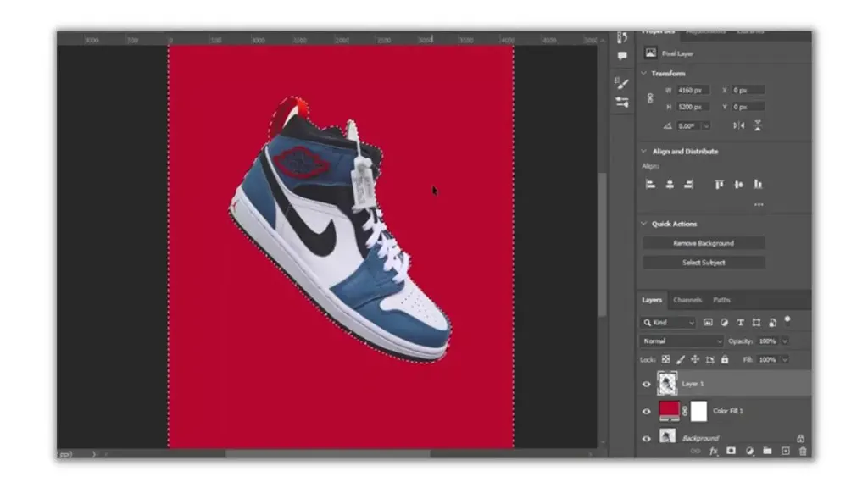
Task: Lock transparent pixels checkerboard icon
Action: click(x=666, y=359)
